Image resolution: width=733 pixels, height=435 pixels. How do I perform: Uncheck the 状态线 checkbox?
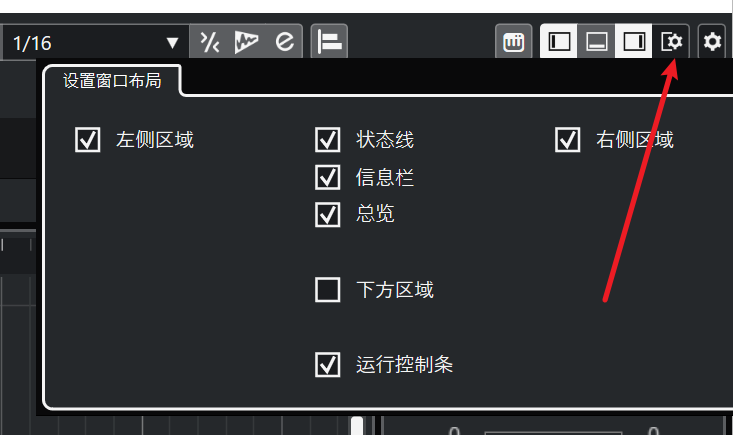click(x=327, y=140)
